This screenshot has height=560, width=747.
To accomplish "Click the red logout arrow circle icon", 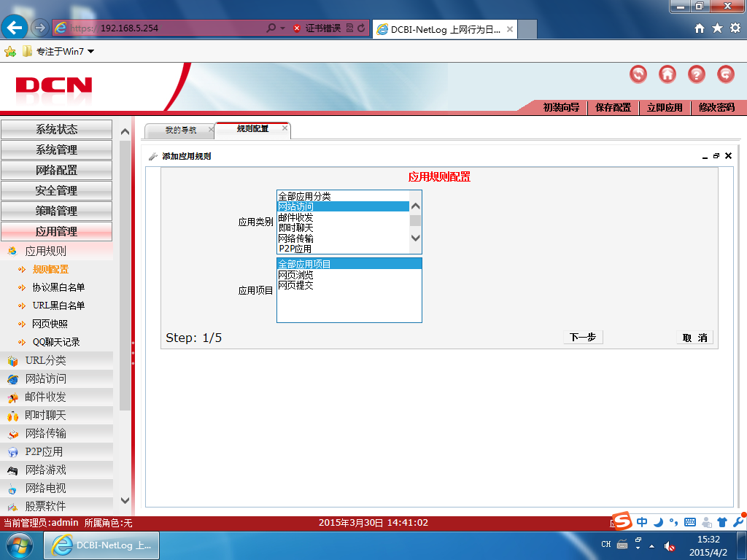I will [x=726, y=74].
